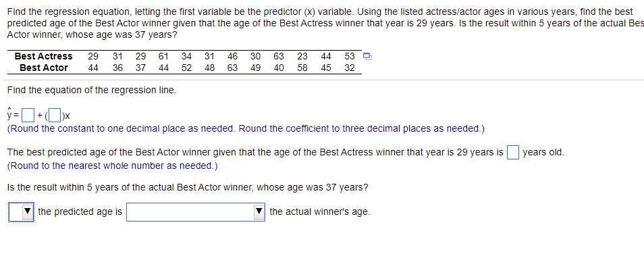Click the arrow of the wide dropdown
Viewport: 644px width, 254px height.
click(259, 212)
